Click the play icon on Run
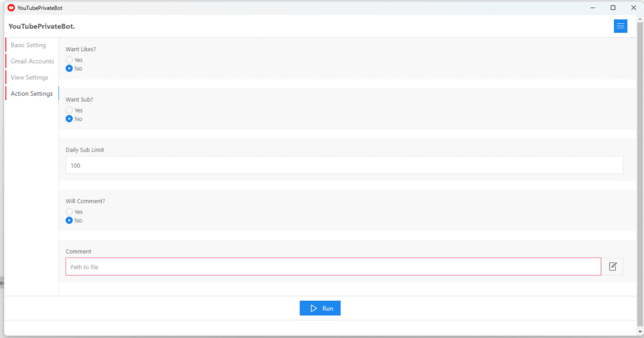The height and width of the screenshot is (338, 644). click(x=313, y=308)
